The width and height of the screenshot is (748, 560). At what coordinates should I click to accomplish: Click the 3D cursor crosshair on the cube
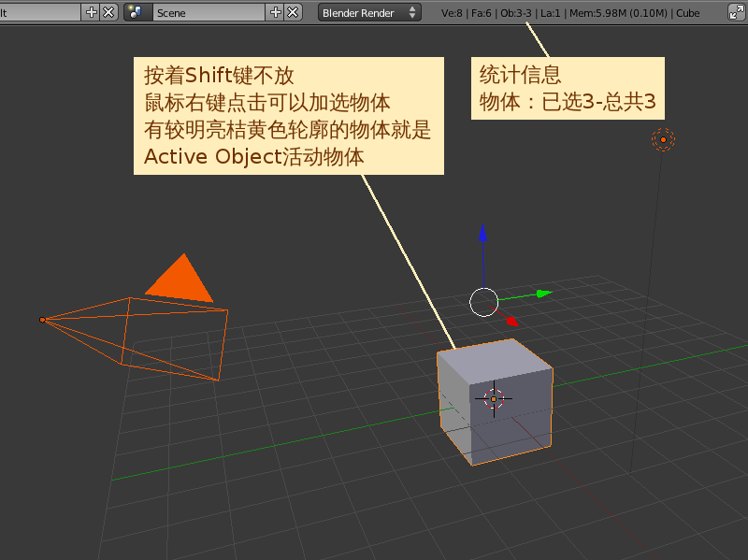pyautogui.click(x=494, y=399)
